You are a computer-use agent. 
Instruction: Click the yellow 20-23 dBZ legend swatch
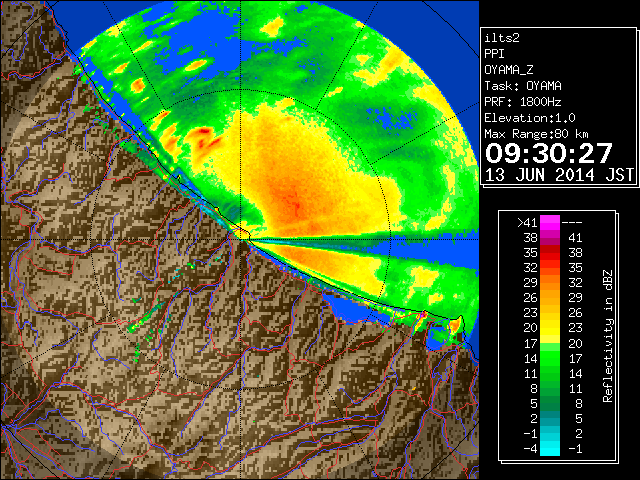(x=550, y=328)
